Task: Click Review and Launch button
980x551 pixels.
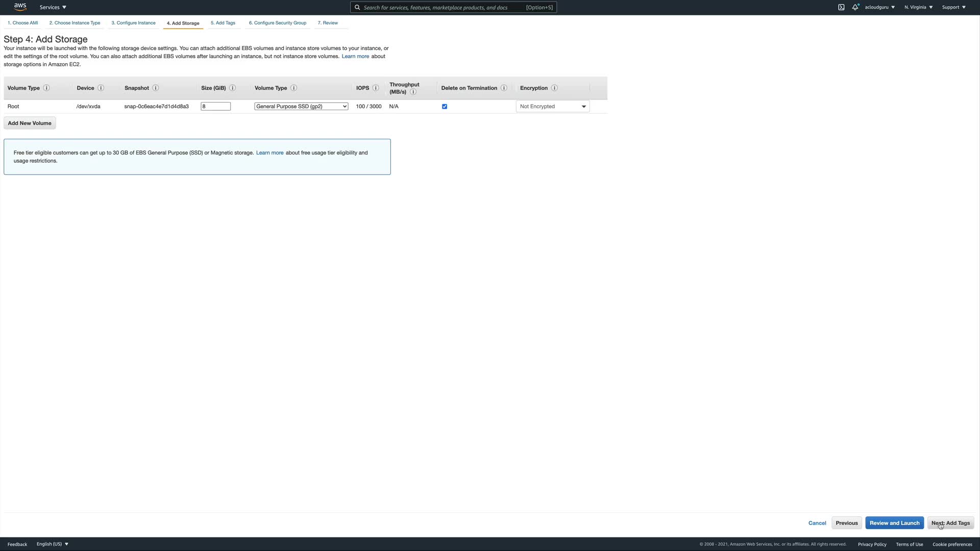Action: click(x=894, y=523)
